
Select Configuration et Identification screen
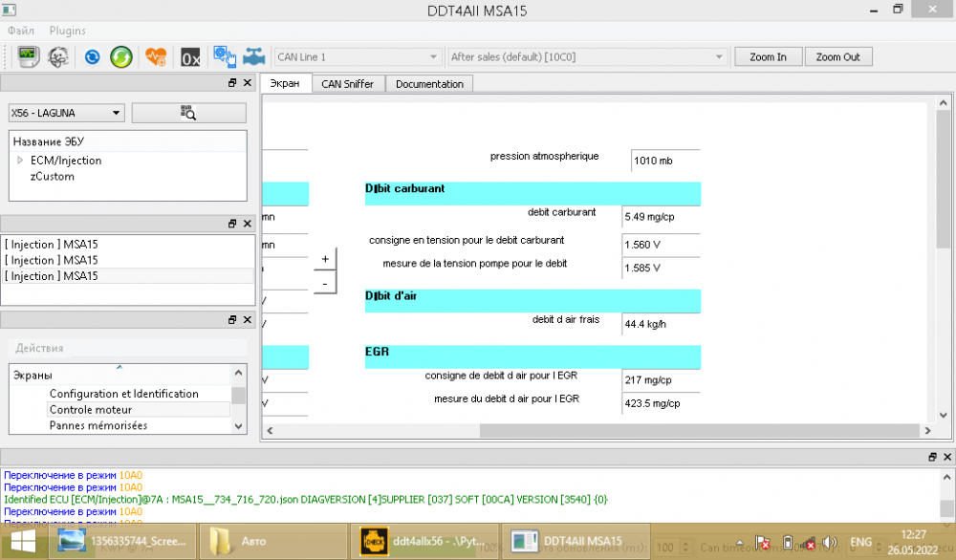[123, 394]
